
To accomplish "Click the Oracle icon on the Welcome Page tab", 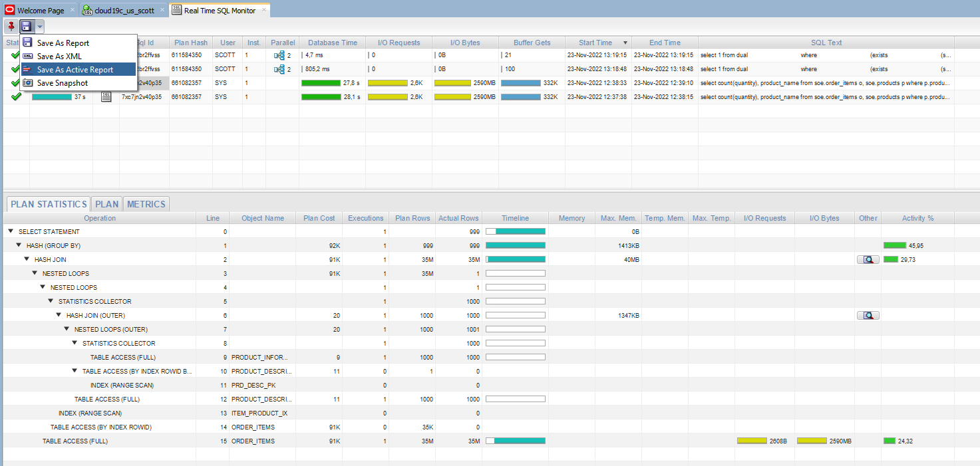I will coord(8,10).
